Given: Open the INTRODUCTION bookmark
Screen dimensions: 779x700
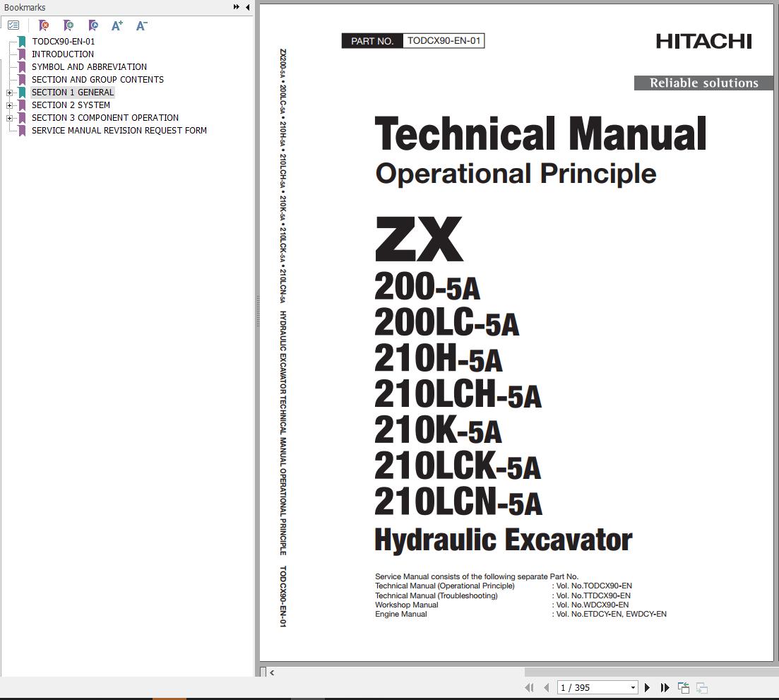Looking at the screenshot, I should pyautogui.click(x=63, y=54).
